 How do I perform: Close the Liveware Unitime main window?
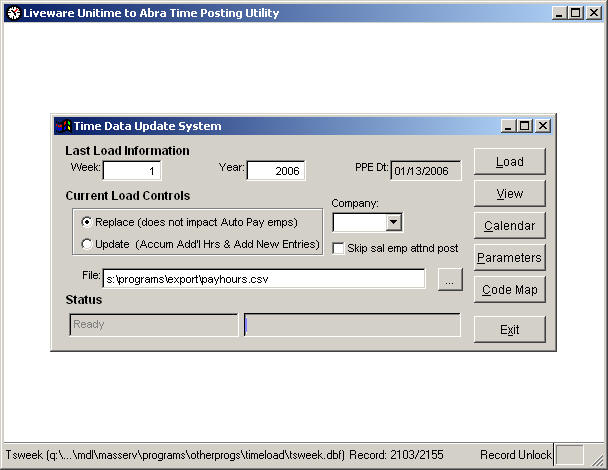click(594, 13)
